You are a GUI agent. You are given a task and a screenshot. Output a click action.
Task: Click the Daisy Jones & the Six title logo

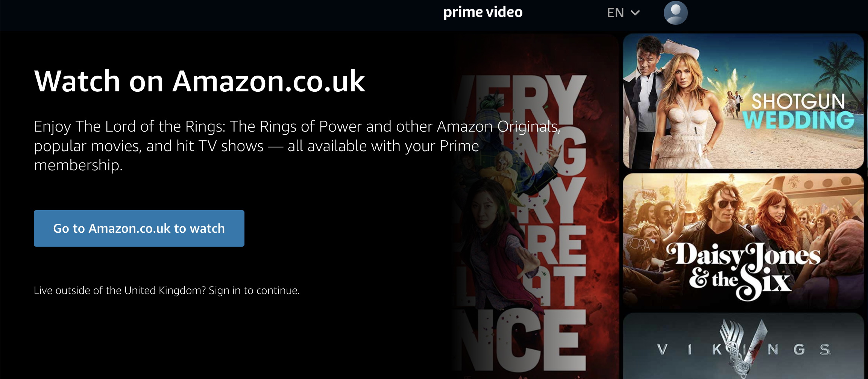click(743, 270)
